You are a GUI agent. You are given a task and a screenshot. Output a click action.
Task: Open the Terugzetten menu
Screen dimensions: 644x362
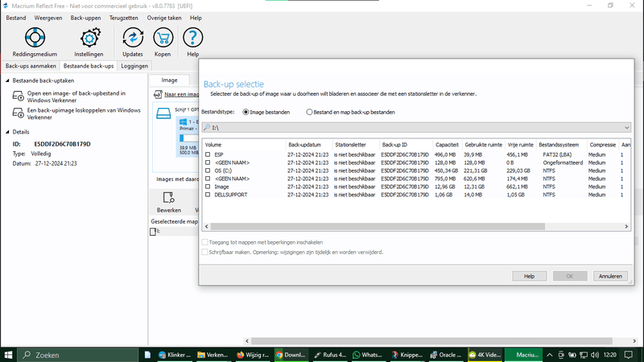point(124,18)
